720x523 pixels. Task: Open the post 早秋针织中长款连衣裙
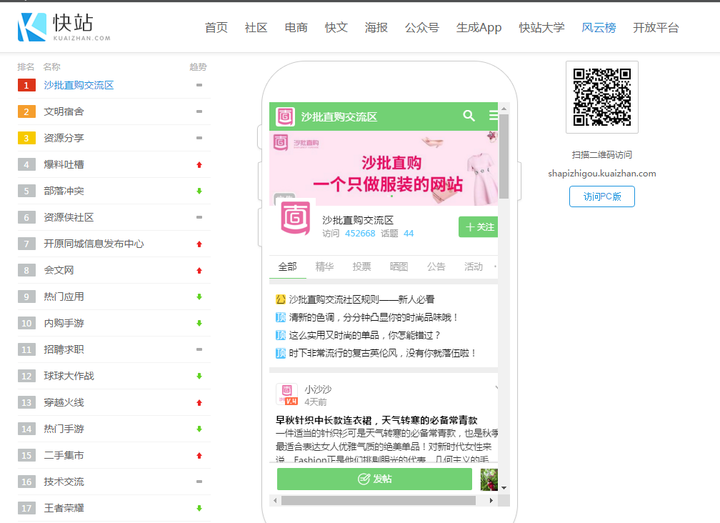376,420
